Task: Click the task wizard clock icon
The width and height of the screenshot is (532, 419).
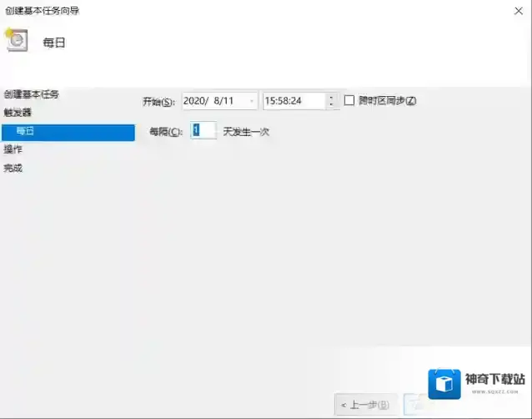Action: coord(16,40)
